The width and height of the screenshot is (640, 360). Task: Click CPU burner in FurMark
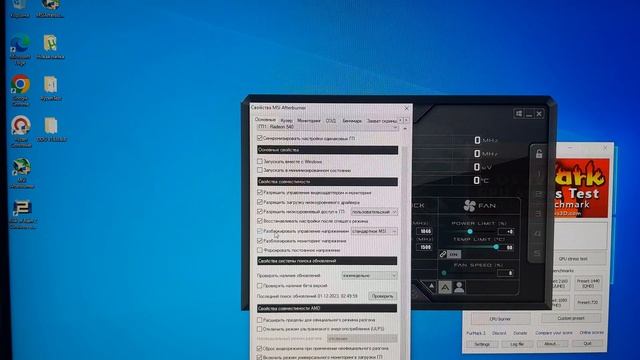coord(500,319)
